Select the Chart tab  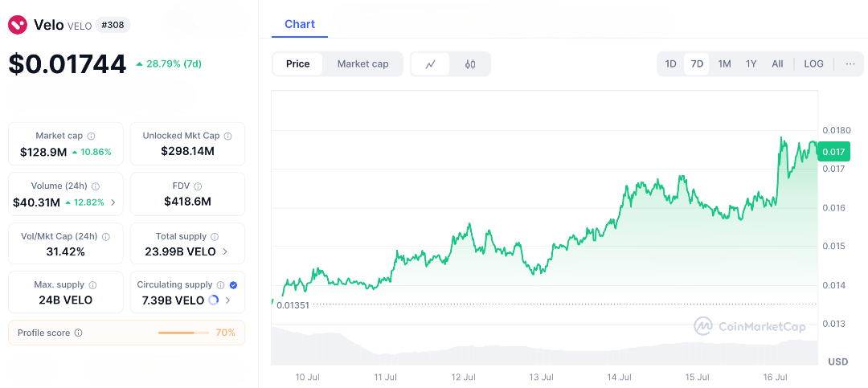(x=300, y=24)
